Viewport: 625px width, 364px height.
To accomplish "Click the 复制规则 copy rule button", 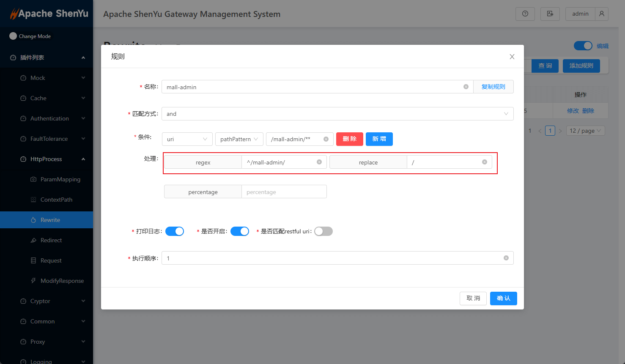I will pos(493,87).
